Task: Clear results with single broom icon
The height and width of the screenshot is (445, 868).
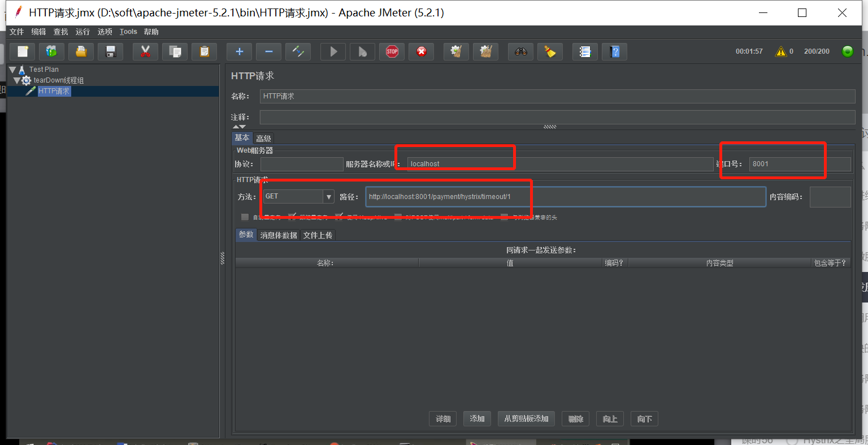Action: click(x=457, y=51)
